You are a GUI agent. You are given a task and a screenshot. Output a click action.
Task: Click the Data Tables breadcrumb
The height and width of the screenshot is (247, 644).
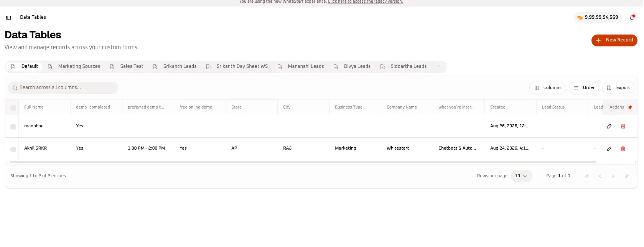point(33,17)
